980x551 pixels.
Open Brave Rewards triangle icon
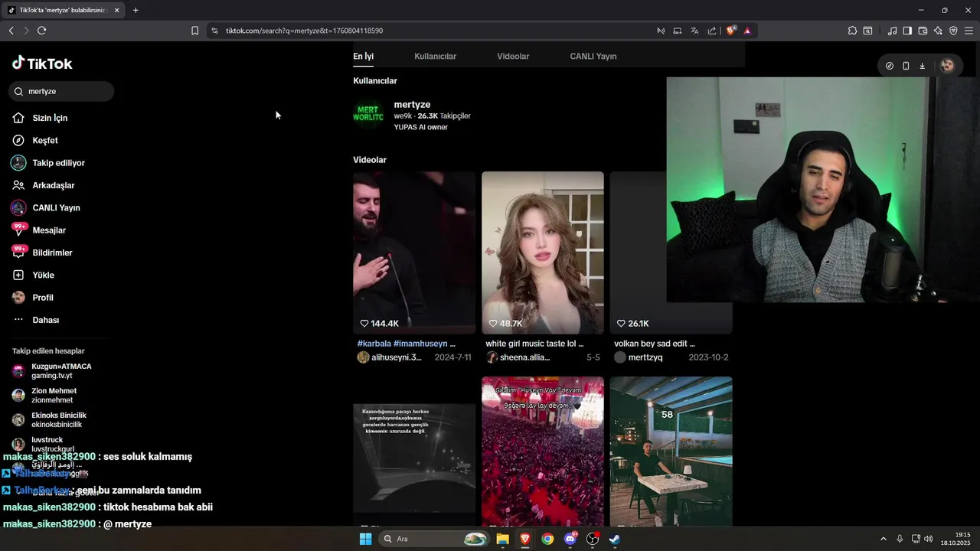(x=747, y=31)
